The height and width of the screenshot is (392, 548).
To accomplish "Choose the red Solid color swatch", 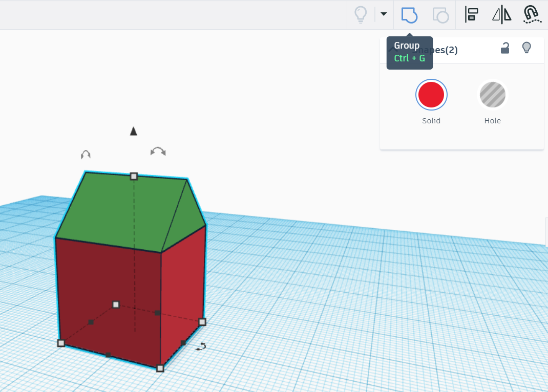I will (x=431, y=95).
